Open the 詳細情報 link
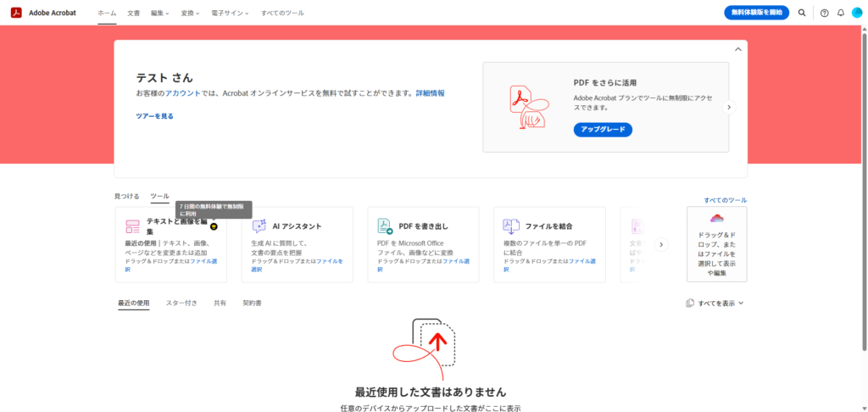 coord(430,93)
